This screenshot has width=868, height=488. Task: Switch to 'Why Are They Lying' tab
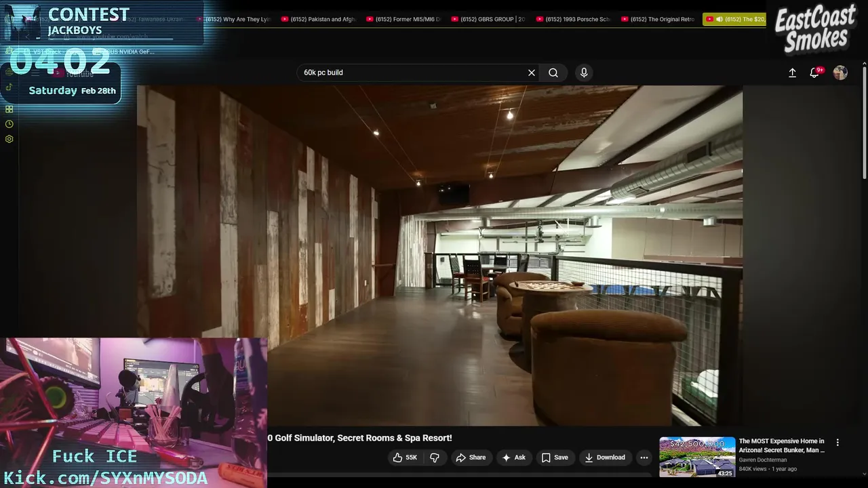point(234,19)
